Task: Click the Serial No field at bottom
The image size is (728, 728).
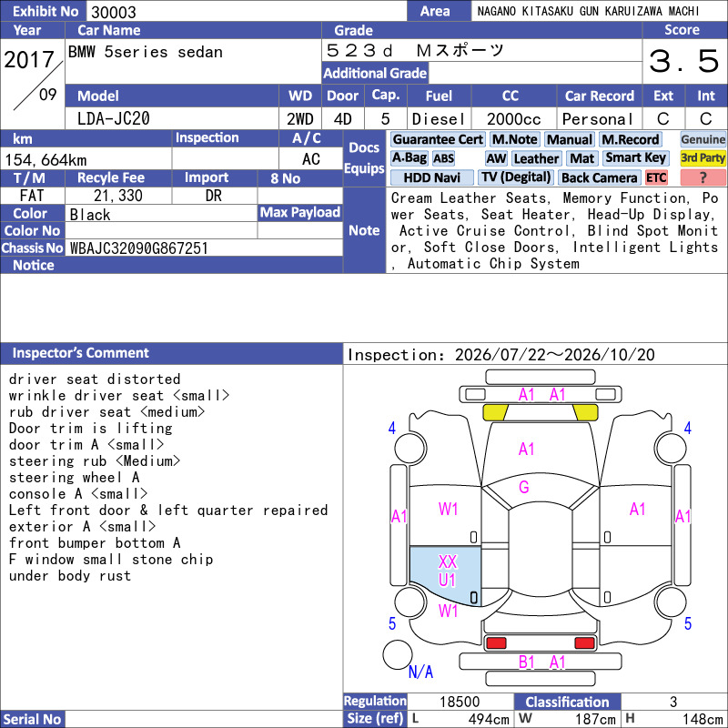Action: tap(204, 719)
